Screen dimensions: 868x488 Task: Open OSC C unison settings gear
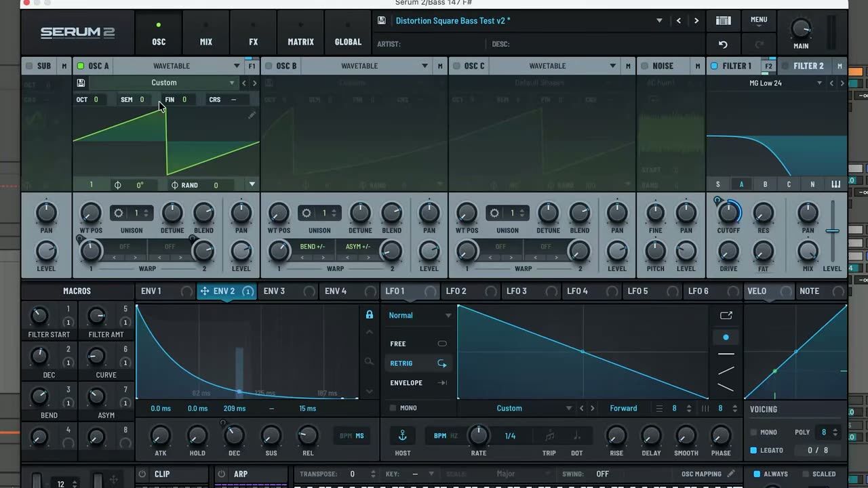(494, 213)
